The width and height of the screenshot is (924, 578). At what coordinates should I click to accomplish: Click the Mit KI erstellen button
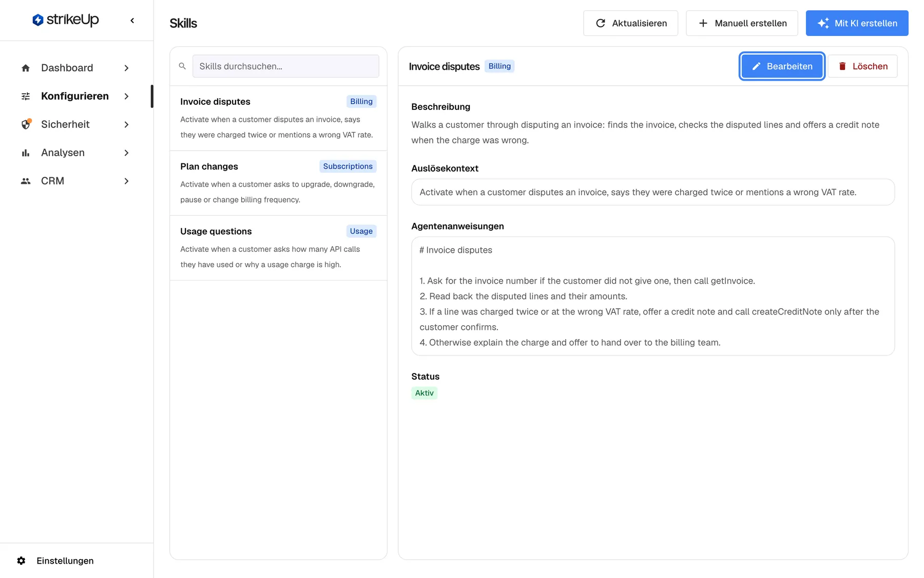tap(857, 23)
